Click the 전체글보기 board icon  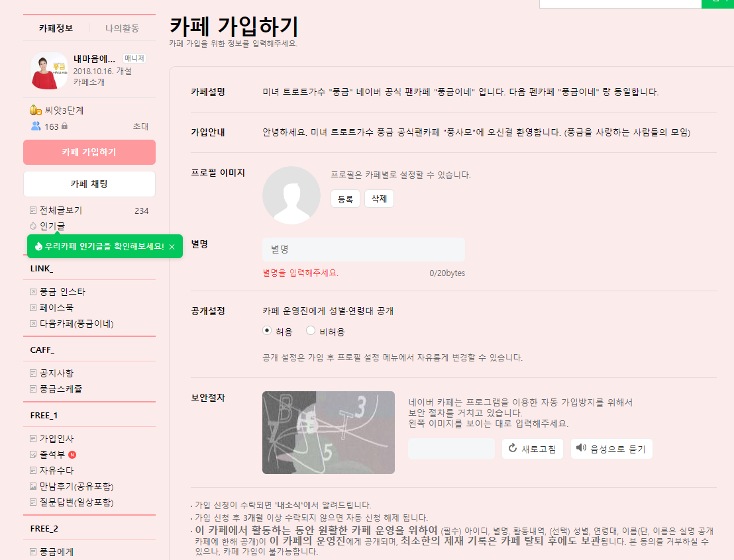tap(32, 210)
